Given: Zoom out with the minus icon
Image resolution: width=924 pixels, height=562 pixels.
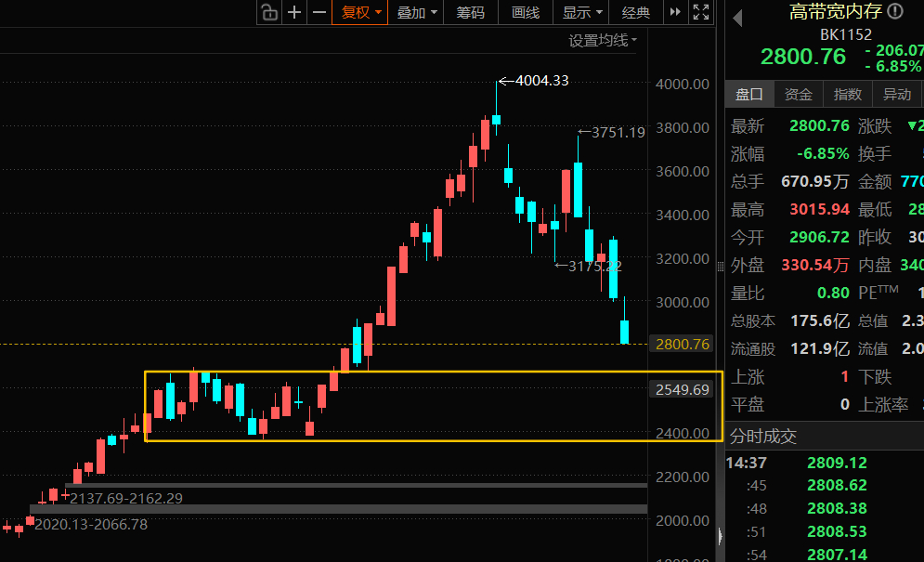Looking at the screenshot, I should click(319, 12).
